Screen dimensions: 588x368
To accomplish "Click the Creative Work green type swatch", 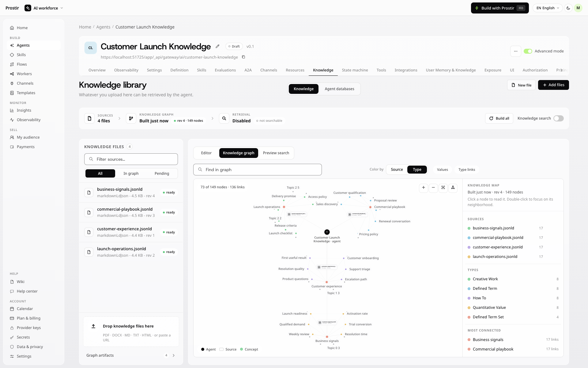I will click(469, 279).
